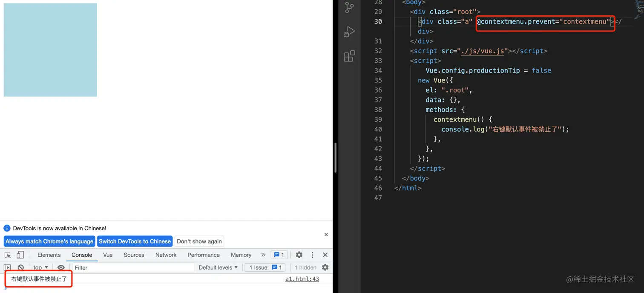The height and width of the screenshot is (293, 644).
Task: Click contextmenu() method definition line 39
Action: (463, 119)
